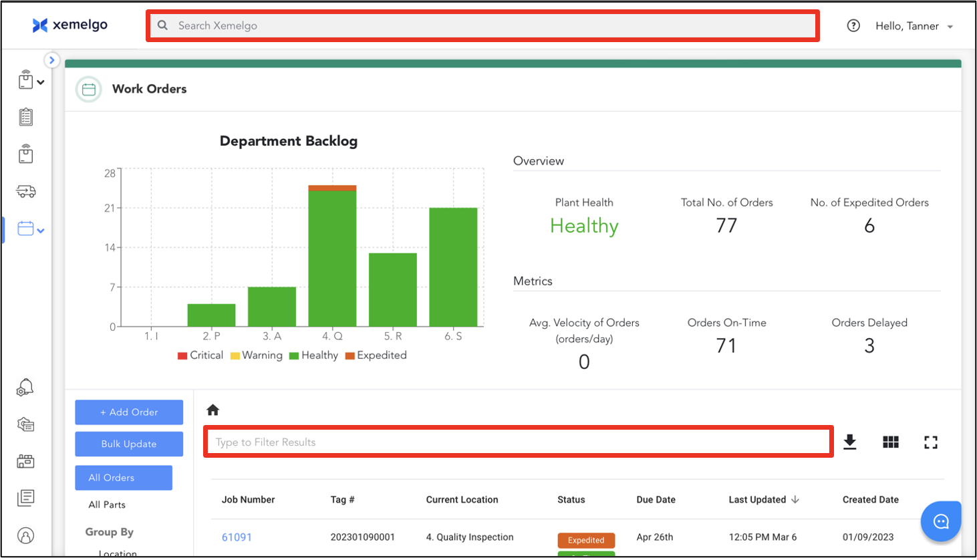The image size is (977, 560).
Task: Click the 2. P bar in backlog chart
Action: [211, 315]
